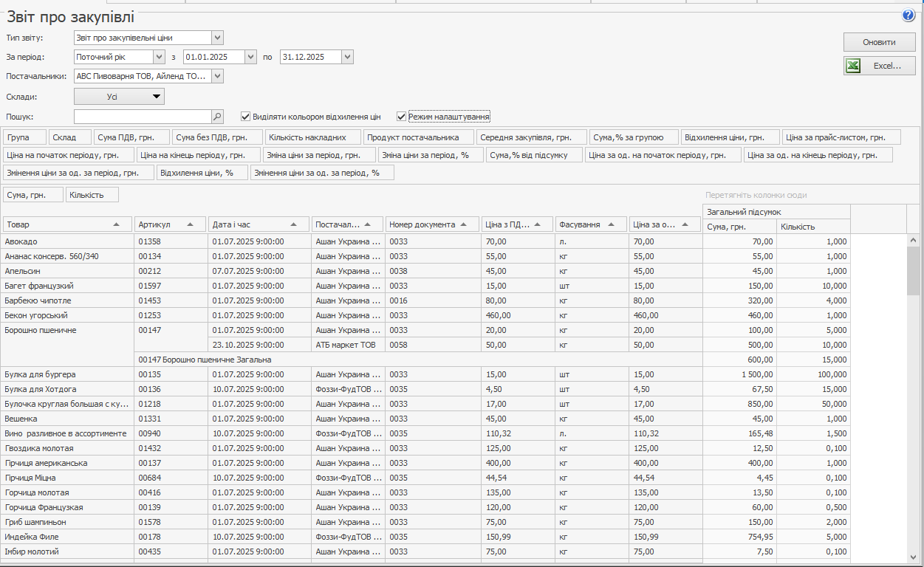Click sort arrow on Артикул column
This screenshot has height=567, width=924.
(191, 224)
